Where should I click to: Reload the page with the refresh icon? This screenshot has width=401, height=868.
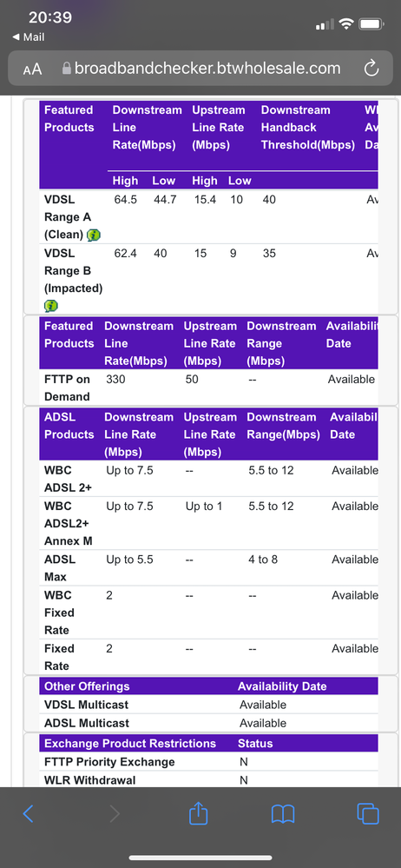[371, 69]
